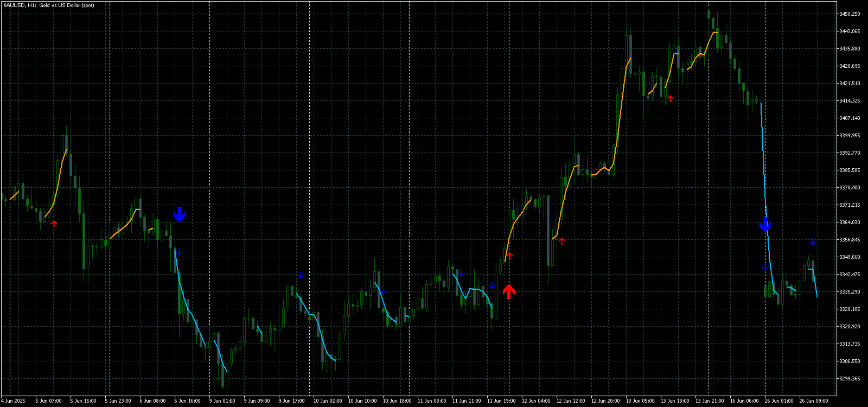Click the 10 Jun 02:00 time label
The image size is (868, 407).
328,401
